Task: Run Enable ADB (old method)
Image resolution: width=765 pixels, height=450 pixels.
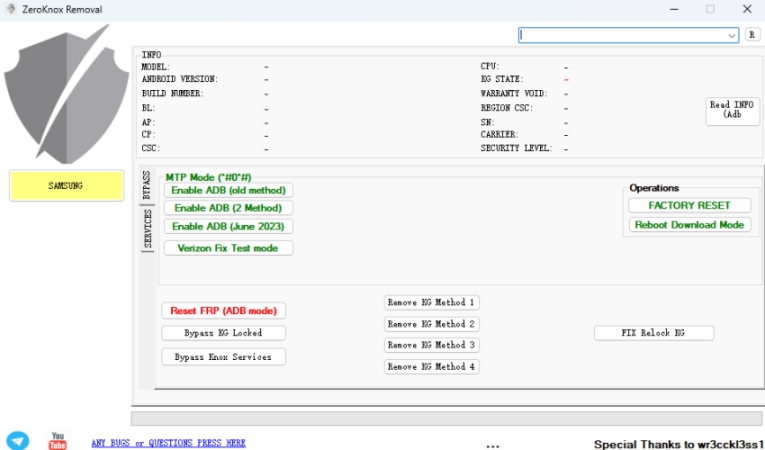Action: 228,190
